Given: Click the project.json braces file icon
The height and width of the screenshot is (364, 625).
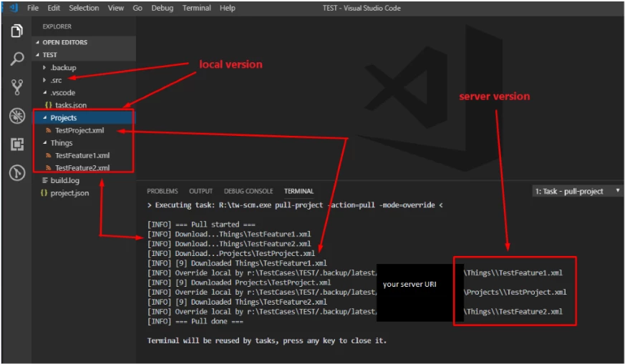Looking at the screenshot, I should pyautogui.click(x=44, y=193).
